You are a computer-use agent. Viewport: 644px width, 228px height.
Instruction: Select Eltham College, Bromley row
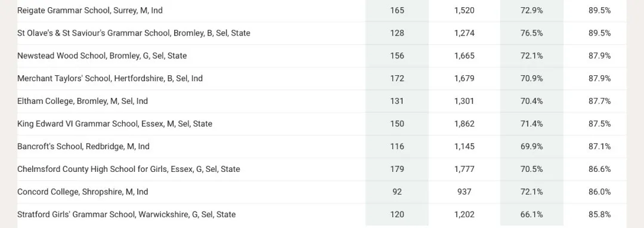322,101
